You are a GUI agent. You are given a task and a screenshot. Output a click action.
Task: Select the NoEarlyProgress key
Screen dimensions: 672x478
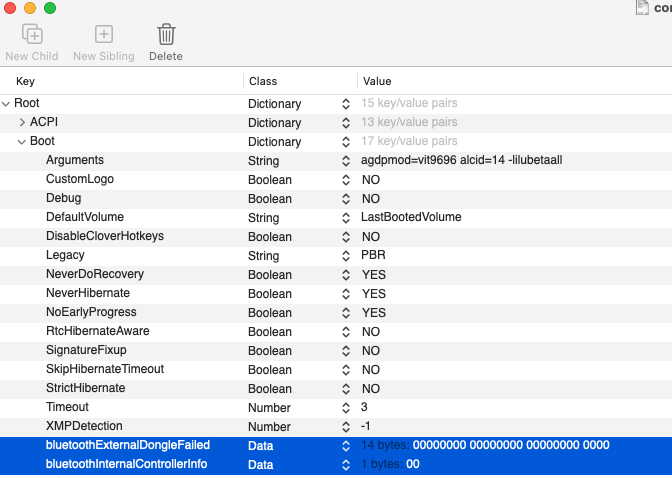pos(91,312)
